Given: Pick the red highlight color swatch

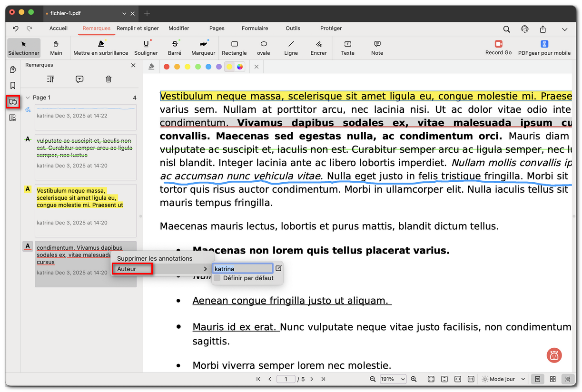Looking at the screenshot, I should coord(166,67).
